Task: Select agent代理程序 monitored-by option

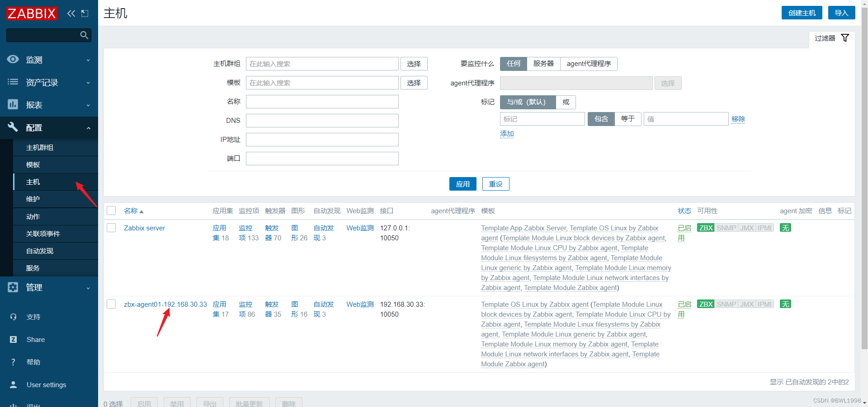Action: tap(589, 64)
